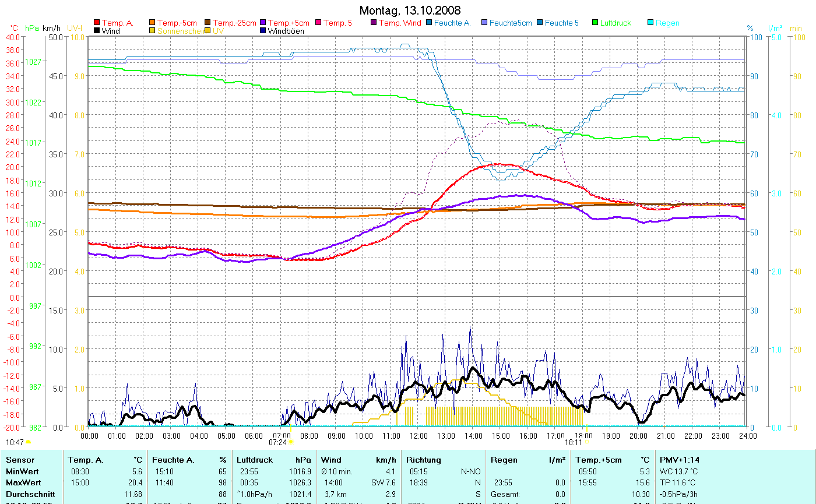
Task: Click the purple Temp.+5cm legend square
Action: (x=263, y=23)
